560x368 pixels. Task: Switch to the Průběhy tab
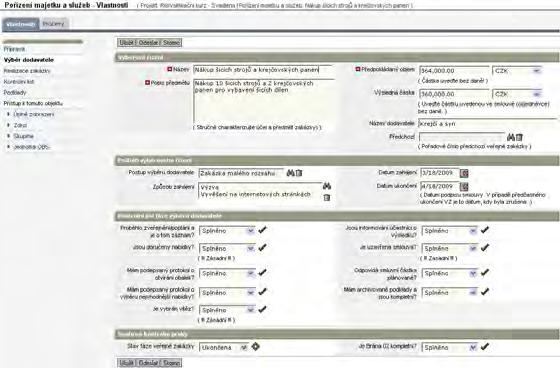(x=54, y=24)
